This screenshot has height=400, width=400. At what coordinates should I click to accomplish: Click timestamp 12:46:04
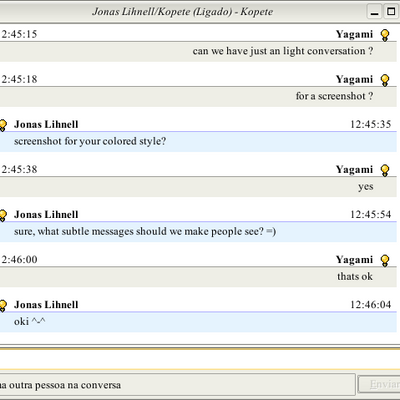click(x=370, y=305)
